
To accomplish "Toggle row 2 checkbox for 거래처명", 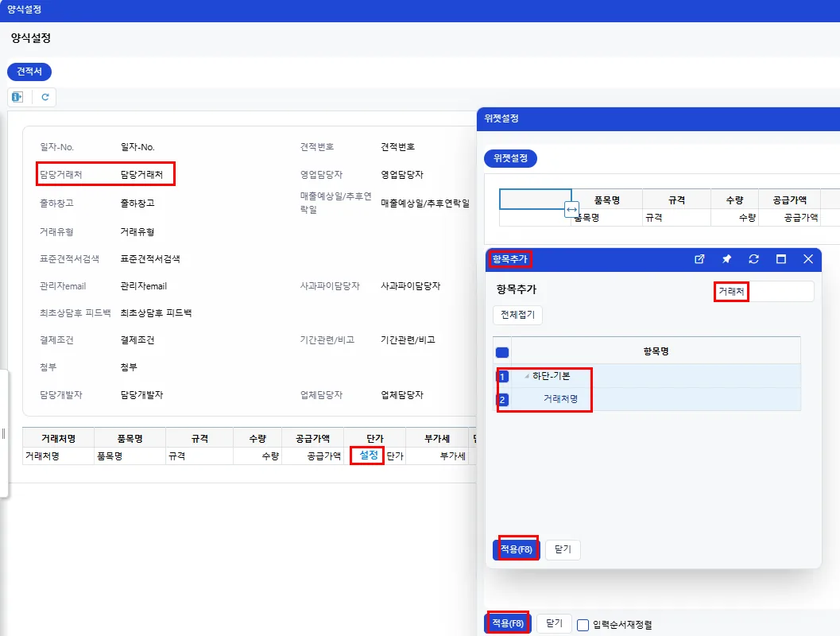I will point(502,400).
